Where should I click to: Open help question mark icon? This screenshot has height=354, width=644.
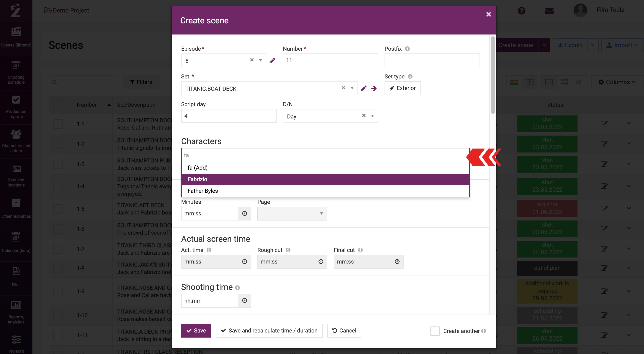coord(521,11)
